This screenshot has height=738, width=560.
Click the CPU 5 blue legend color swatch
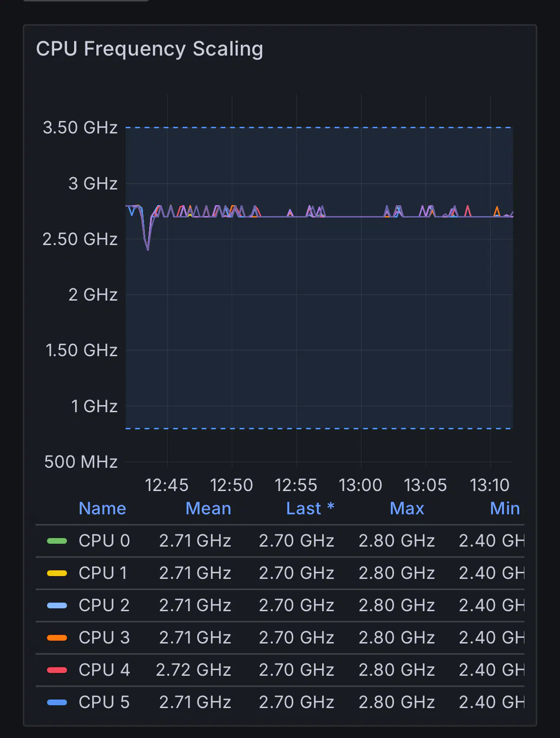(x=57, y=702)
